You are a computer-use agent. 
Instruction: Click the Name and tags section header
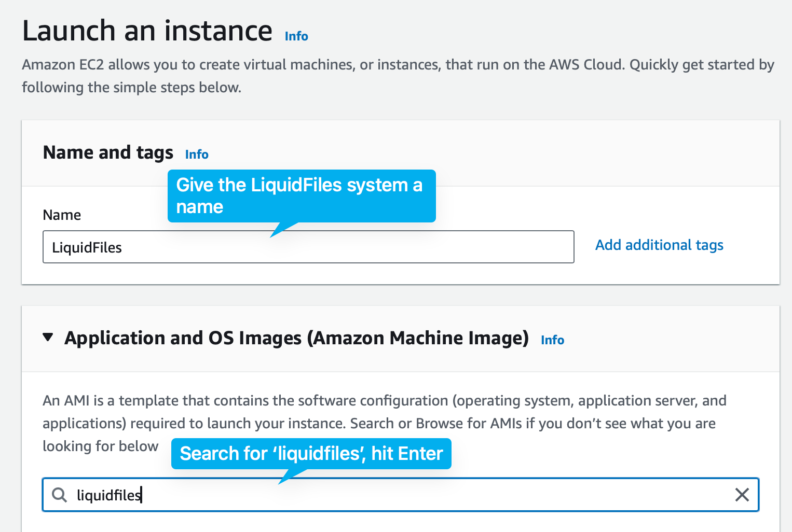pyautogui.click(x=108, y=152)
